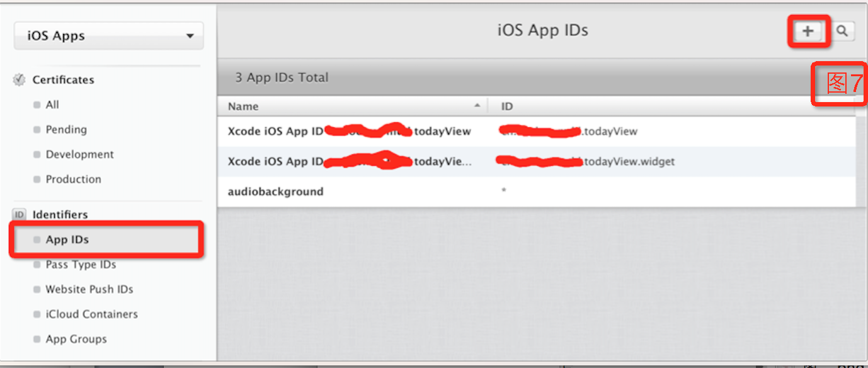The height and width of the screenshot is (368, 868).
Task: Sort by ID column header
Action: (507, 106)
